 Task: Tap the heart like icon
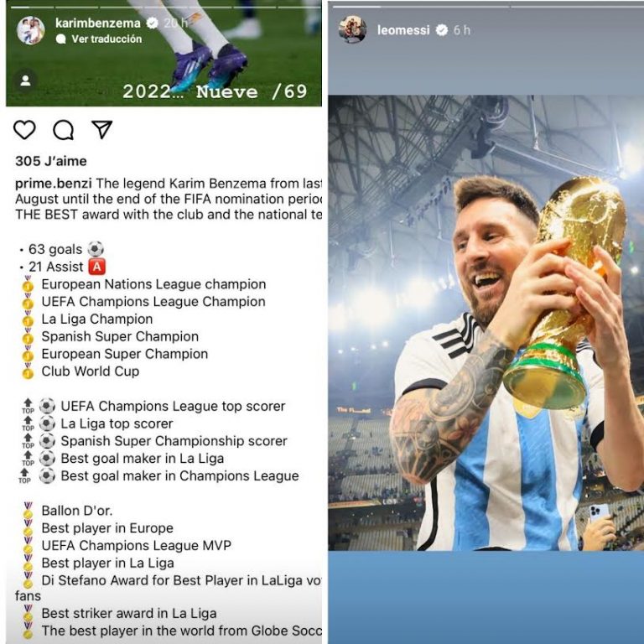[x=24, y=130]
